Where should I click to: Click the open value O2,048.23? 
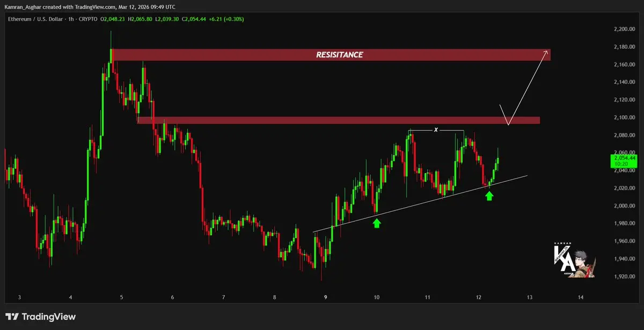tap(114, 19)
